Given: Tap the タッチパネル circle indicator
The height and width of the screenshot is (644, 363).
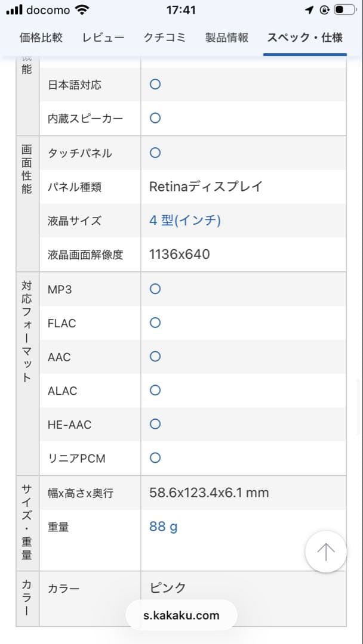Looking at the screenshot, I should tap(155, 153).
